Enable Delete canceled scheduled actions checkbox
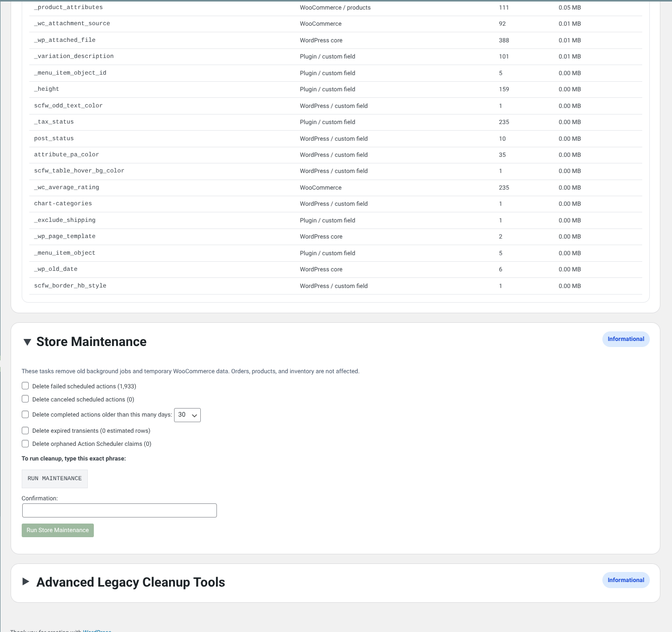This screenshot has height=632, width=672. tap(25, 399)
